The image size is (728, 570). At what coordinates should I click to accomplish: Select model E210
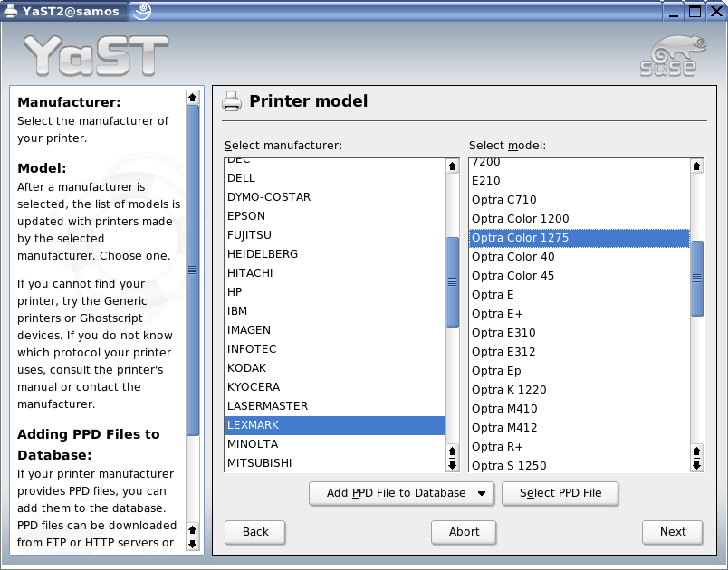click(580, 181)
